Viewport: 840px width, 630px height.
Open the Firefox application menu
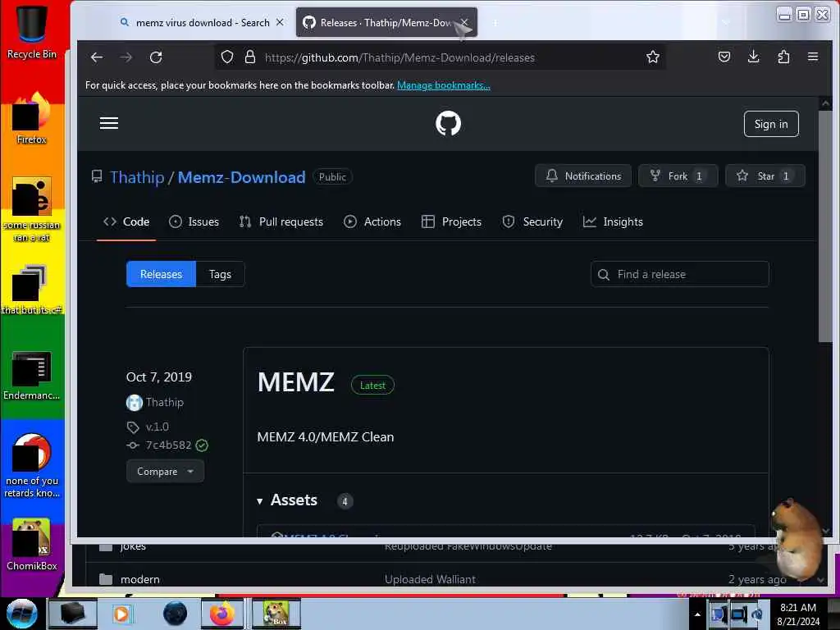point(813,57)
